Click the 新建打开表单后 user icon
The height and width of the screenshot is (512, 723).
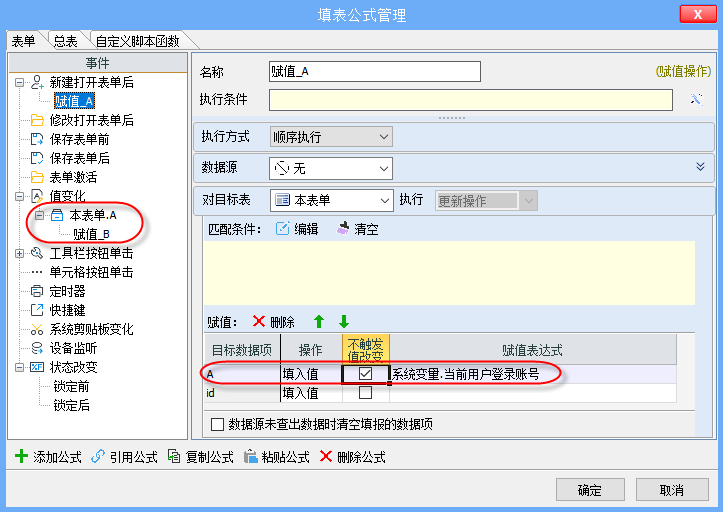37,83
